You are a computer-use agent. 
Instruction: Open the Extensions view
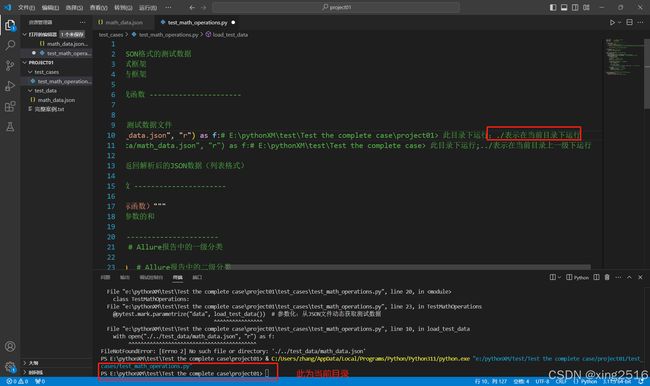pyautogui.click(x=10, y=106)
